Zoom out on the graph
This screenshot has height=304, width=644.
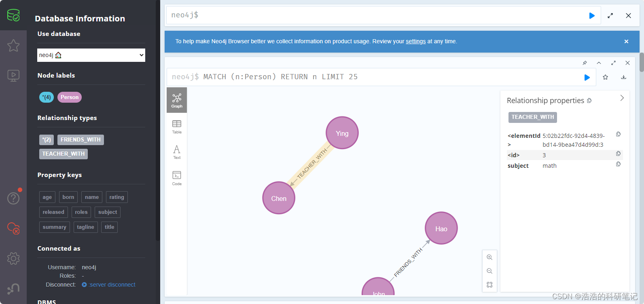(489, 271)
